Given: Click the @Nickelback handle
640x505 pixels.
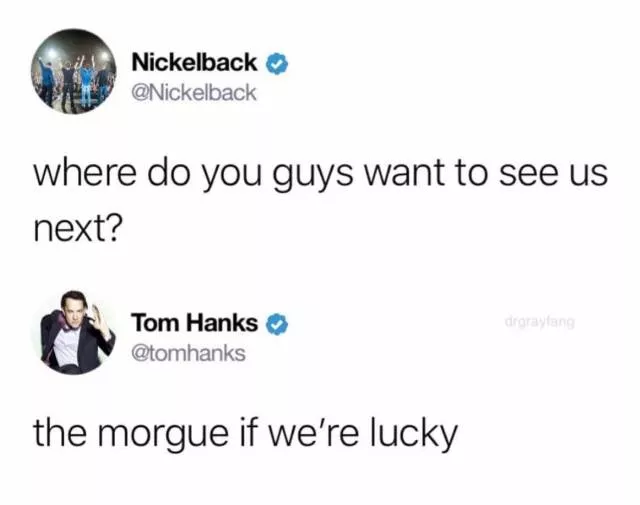Looking at the screenshot, I should click(194, 93).
